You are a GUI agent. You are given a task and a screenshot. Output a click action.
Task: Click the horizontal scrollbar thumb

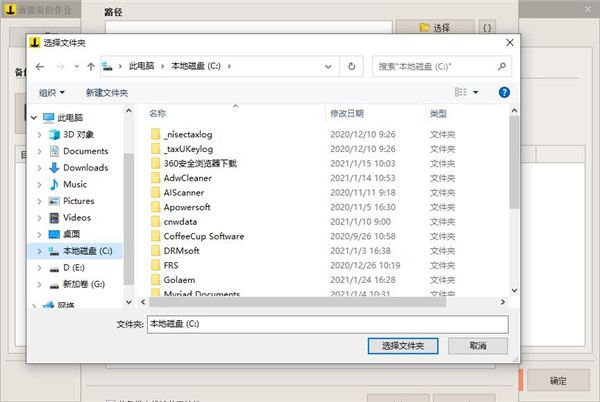(x=297, y=302)
